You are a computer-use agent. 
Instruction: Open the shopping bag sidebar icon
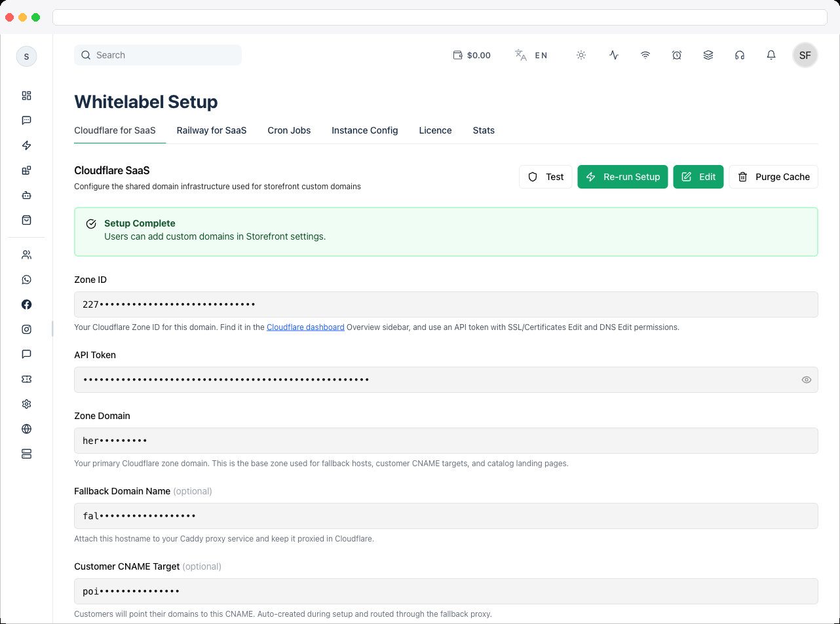pyautogui.click(x=26, y=220)
